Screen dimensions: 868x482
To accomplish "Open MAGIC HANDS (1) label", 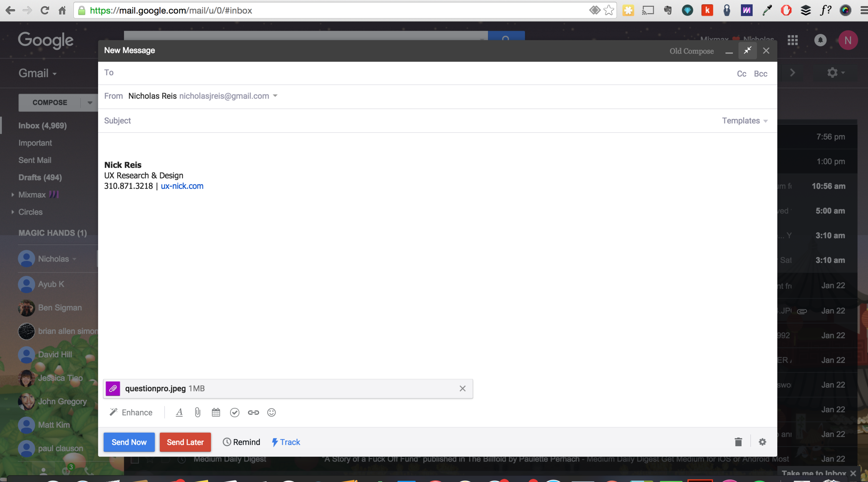I will click(x=52, y=233).
